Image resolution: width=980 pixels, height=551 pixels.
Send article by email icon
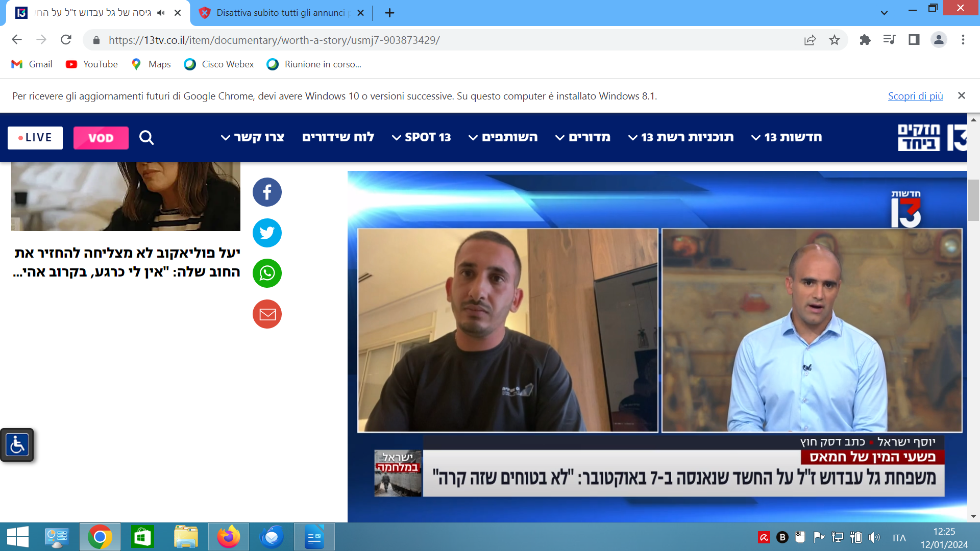pos(267,314)
